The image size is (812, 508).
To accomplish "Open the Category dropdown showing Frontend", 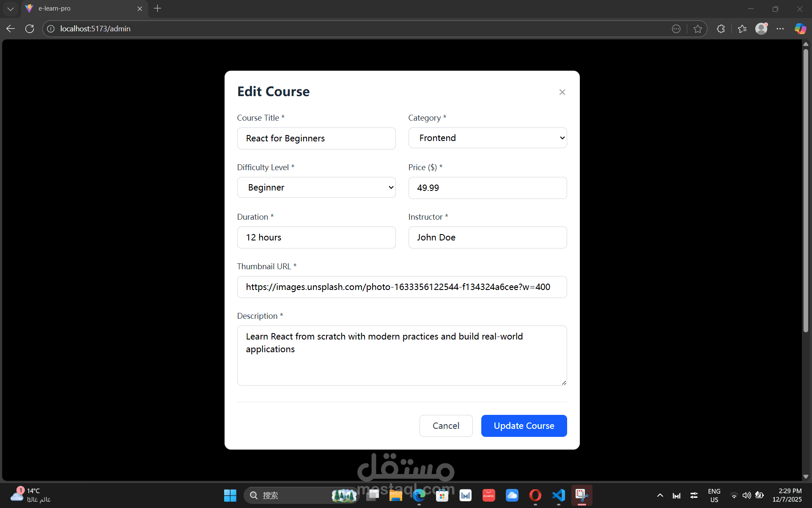I will pos(487,138).
